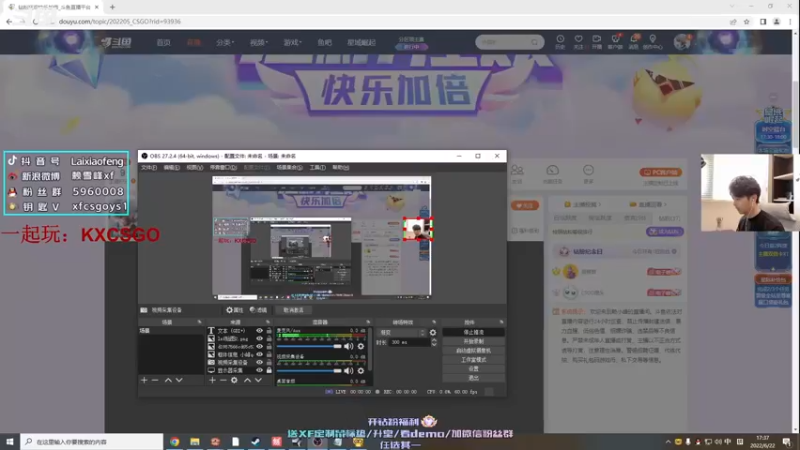800x450 pixels.
Task: Open OBS 帮助(H) menu
Action: click(x=341, y=168)
